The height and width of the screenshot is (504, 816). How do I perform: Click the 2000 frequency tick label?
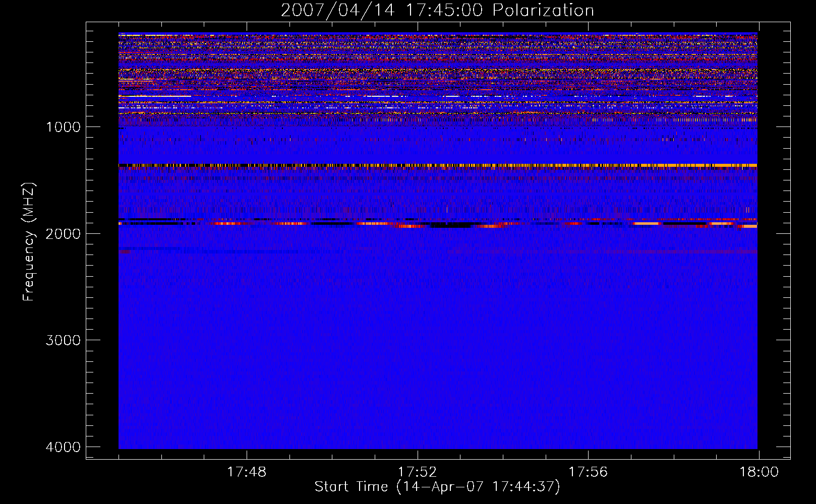(x=63, y=233)
